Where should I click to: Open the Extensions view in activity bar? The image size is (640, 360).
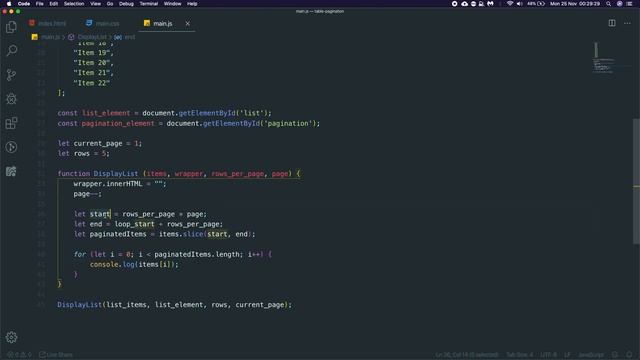tap(11, 123)
